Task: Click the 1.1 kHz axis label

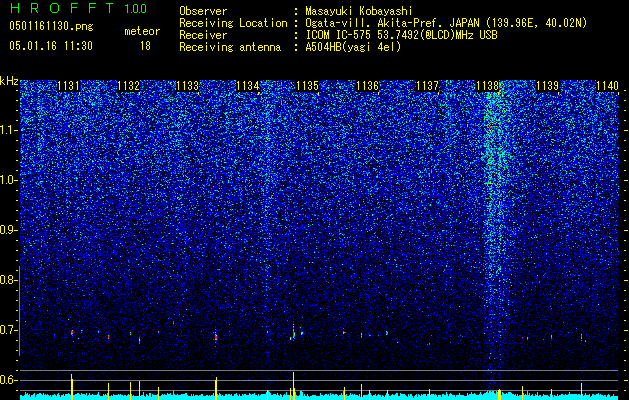Action: click(6, 130)
